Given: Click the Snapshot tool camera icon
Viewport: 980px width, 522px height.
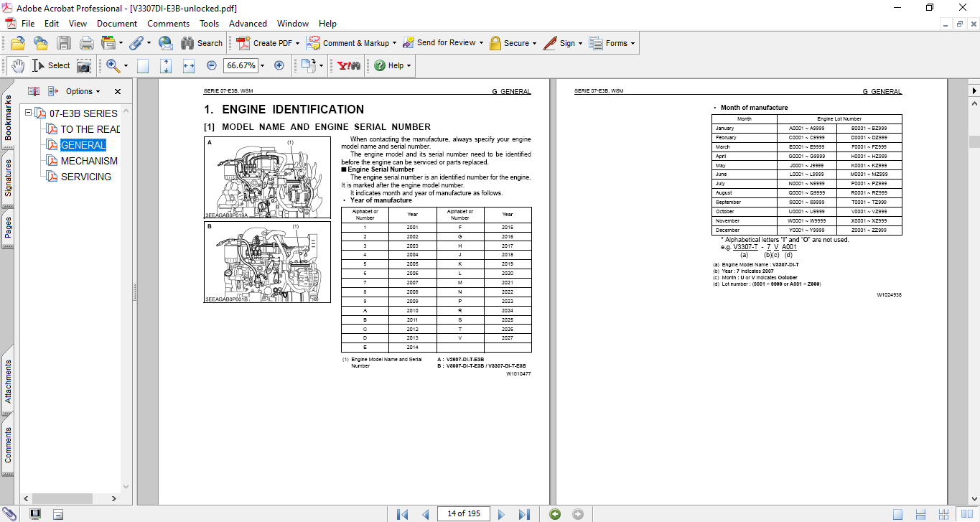Looking at the screenshot, I should pos(84,65).
